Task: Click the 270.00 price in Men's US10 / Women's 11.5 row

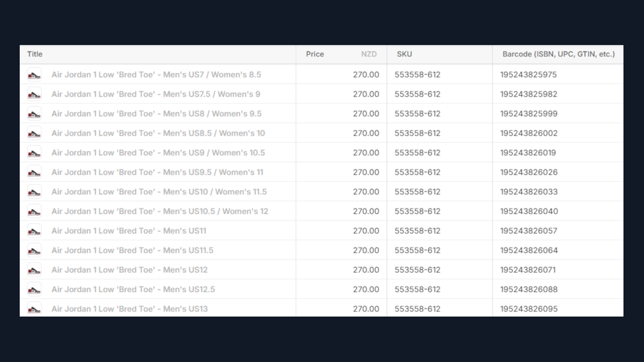Action: point(366,191)
